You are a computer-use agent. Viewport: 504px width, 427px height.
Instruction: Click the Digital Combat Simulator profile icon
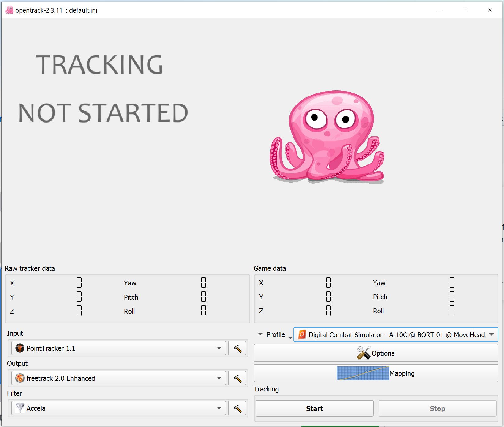(x=302, y=334)
